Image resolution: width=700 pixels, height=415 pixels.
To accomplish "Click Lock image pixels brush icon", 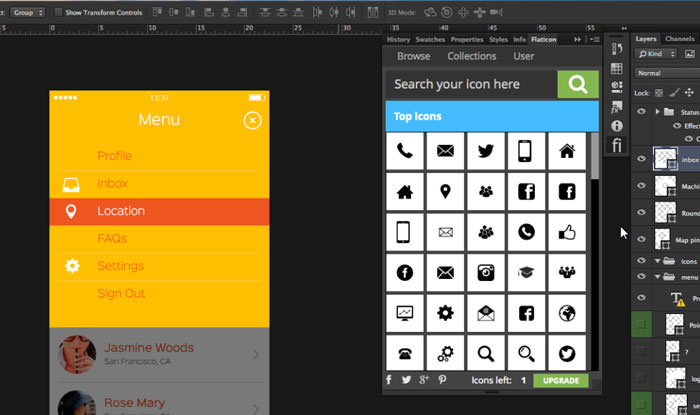I will click(x=674, y=93).
